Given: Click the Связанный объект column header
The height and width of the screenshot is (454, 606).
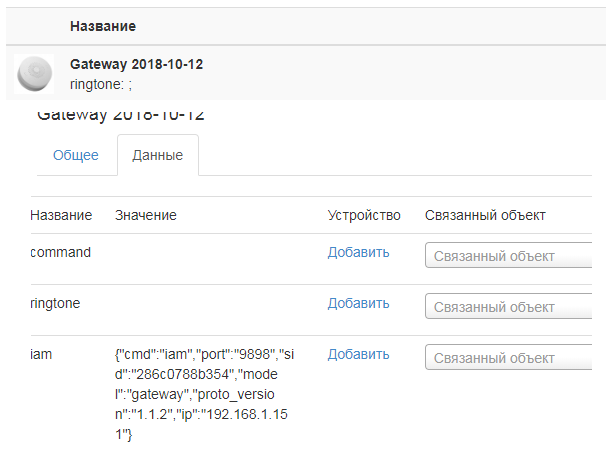Looking at the screenshot, I should [x=485, y=215].
